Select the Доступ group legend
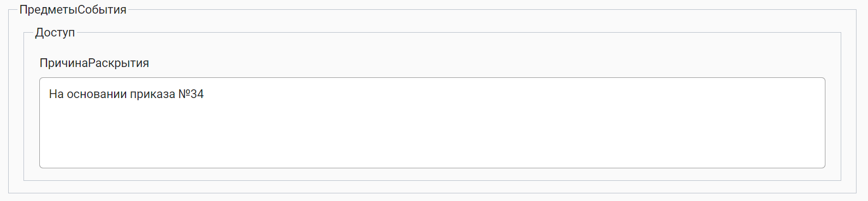 (x=55, y=33)
